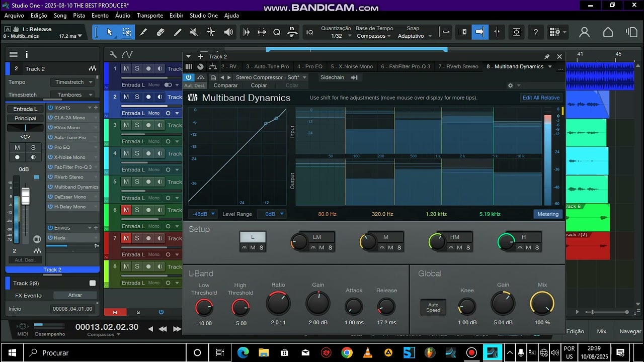This screenshot has height=362, width=644.
Task: Open the preset file icon beside preset name
Action: click(213, 77)
